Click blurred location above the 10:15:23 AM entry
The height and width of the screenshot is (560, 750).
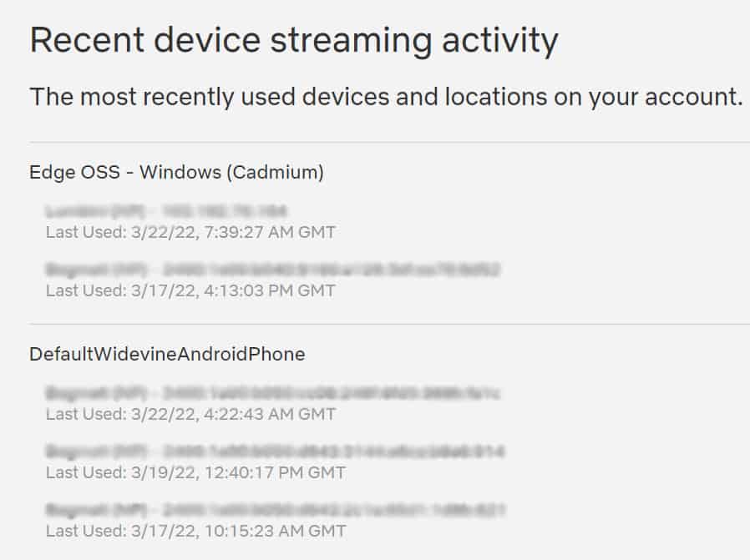(84, 511)
